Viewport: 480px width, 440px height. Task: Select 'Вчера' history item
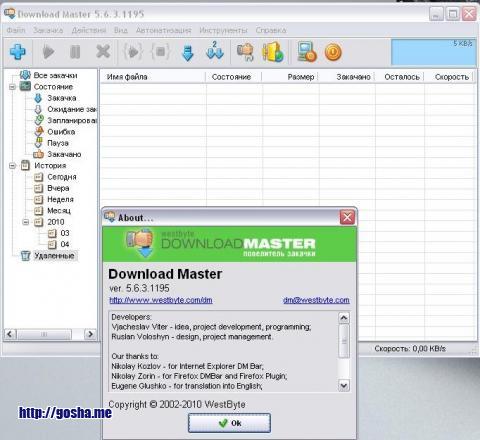point(58,188)
